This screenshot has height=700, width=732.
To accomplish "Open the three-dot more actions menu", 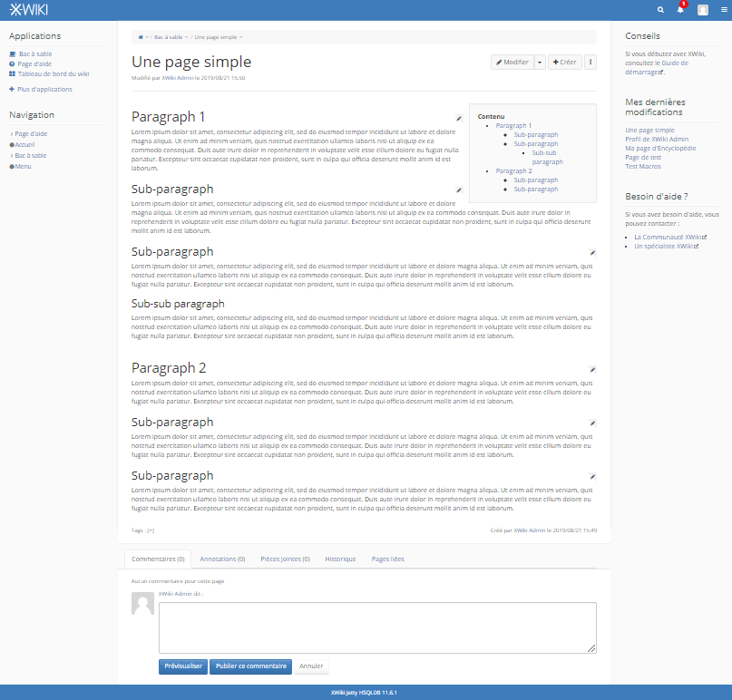I will [x=590, y=62].
